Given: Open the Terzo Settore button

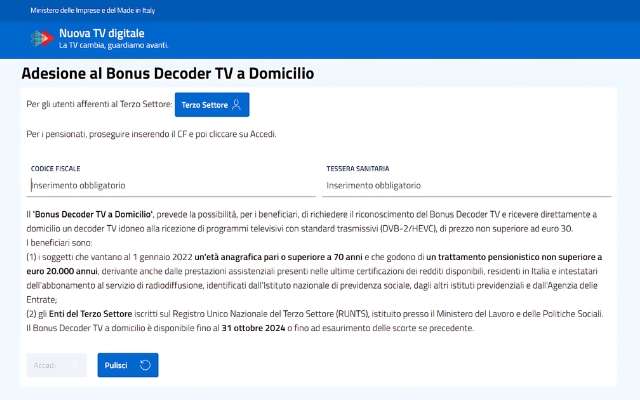Looking at the screenshot, I should (x=212, y=105).
